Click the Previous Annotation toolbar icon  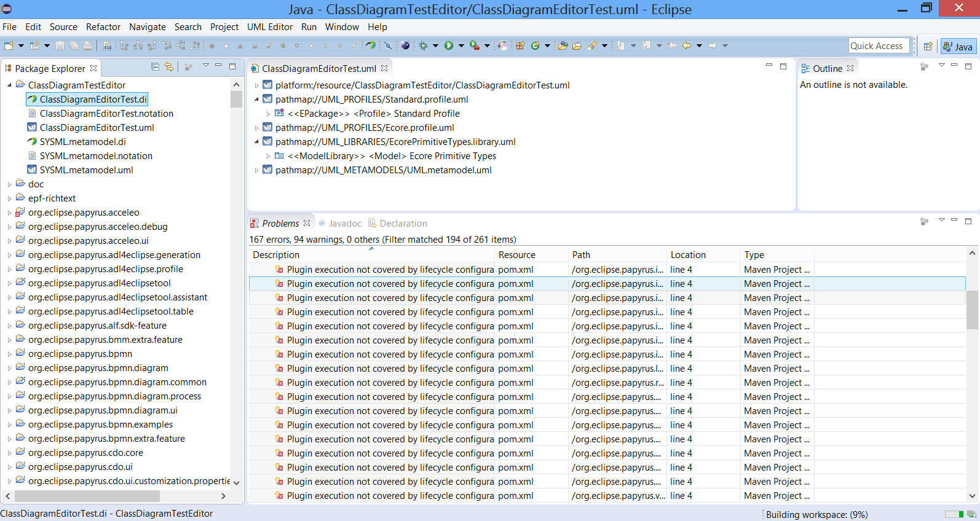click(x=647, y=45)
